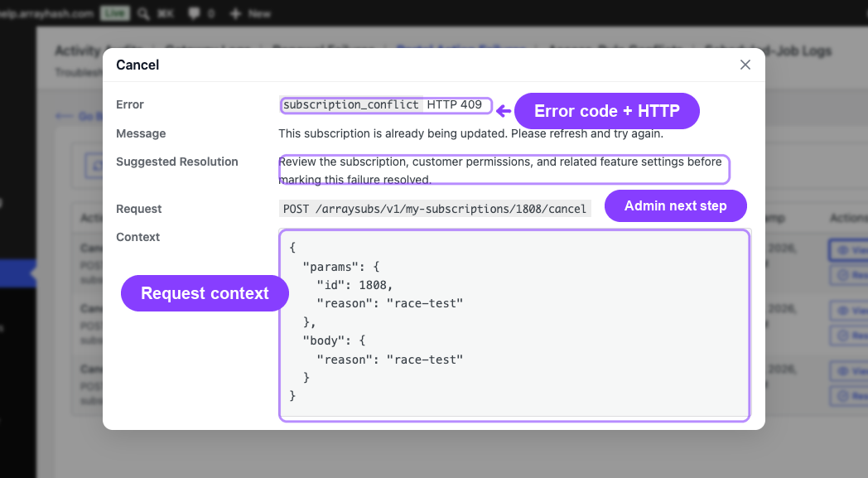The height and width of the screenshot is (478, 868).
Task: Click the 'already being updated' message text
Action: click(x=470, y=133)
